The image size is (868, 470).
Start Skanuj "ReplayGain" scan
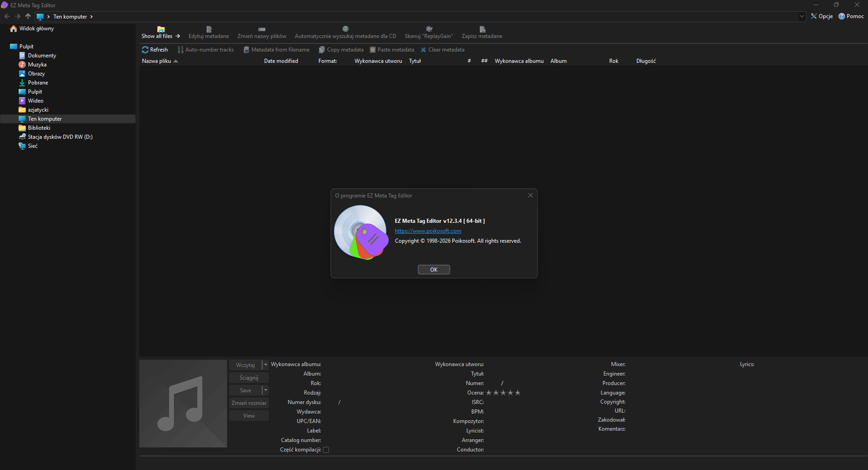point(429,33)
